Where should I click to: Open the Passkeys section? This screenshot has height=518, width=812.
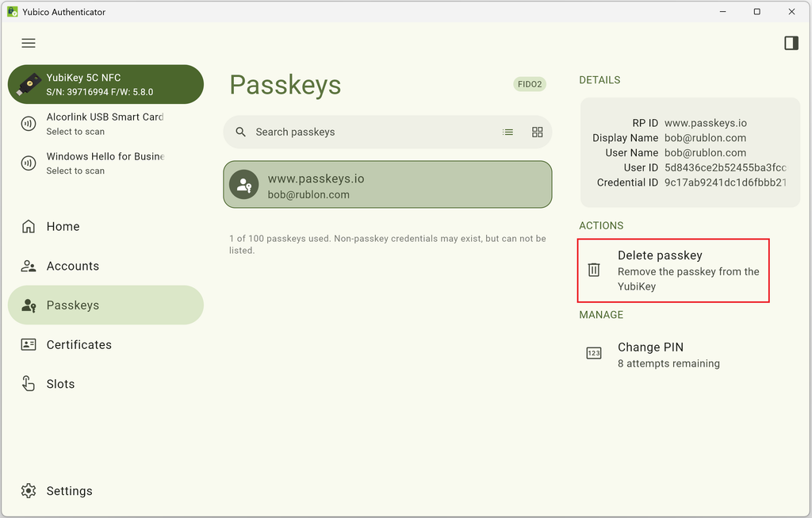pos(105,305)
